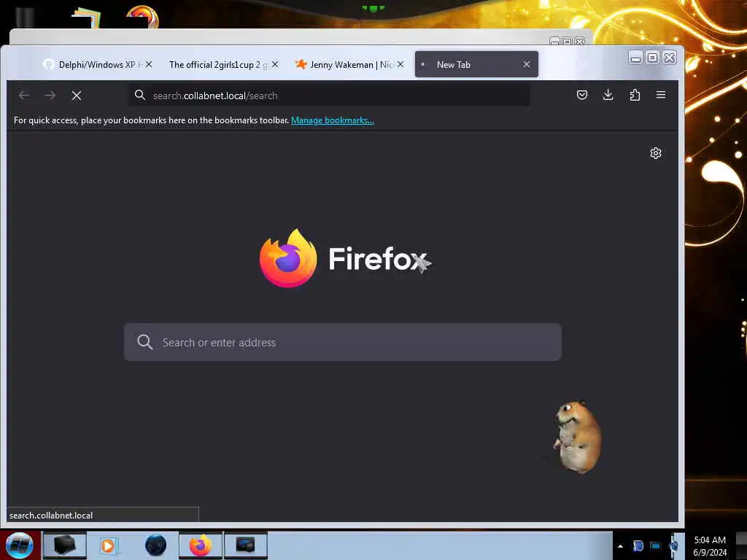Click the magnifier icon in address bar

pos(139,95)
